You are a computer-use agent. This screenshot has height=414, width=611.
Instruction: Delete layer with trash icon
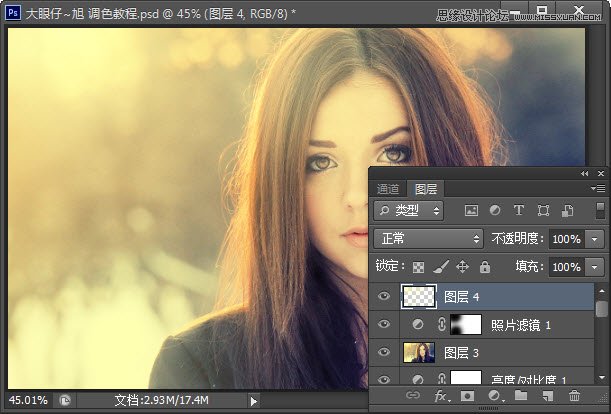coord(574,396)
